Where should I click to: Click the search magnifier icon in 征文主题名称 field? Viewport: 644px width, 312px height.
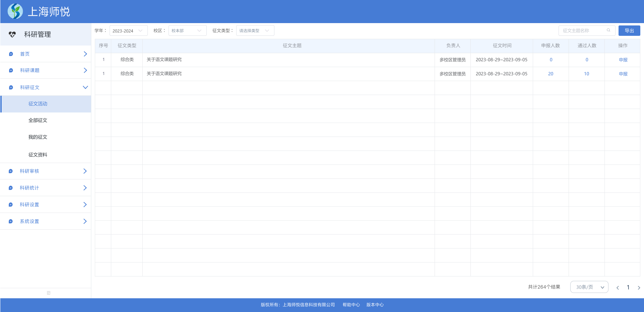coord(608,30)
